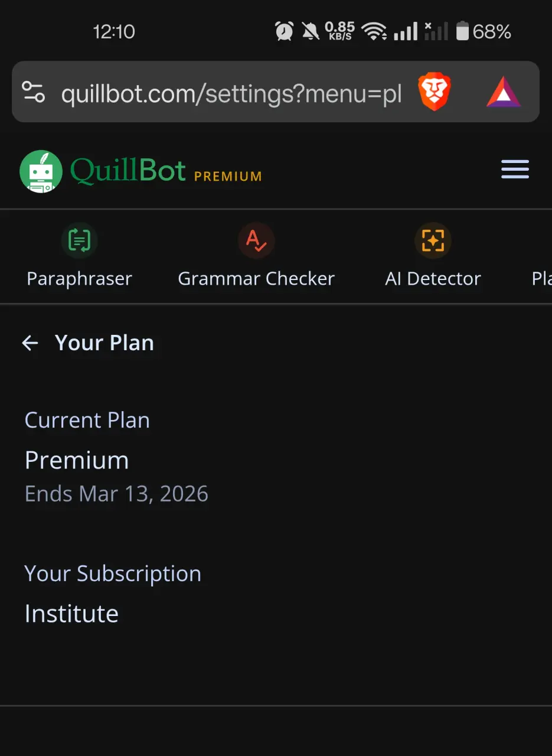Tap the Brave Rewards triangle icon

pyautogui.click(x=504, y=92)
